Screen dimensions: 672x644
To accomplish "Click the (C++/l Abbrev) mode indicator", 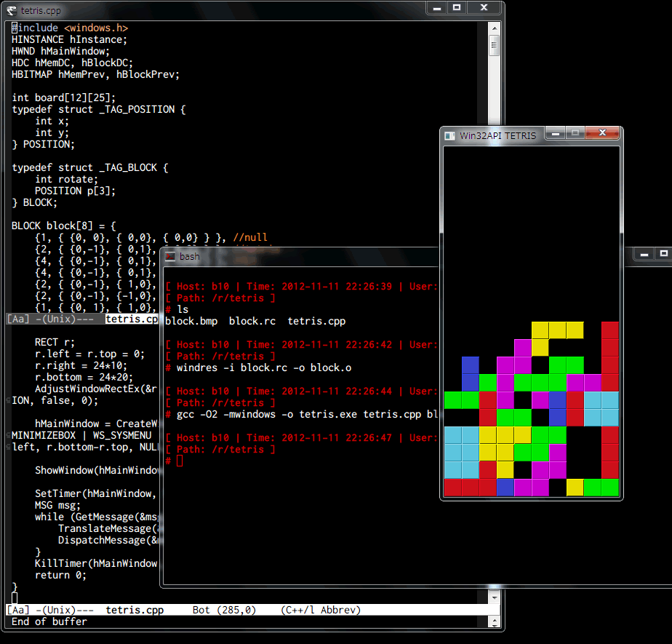I will 320,611.
